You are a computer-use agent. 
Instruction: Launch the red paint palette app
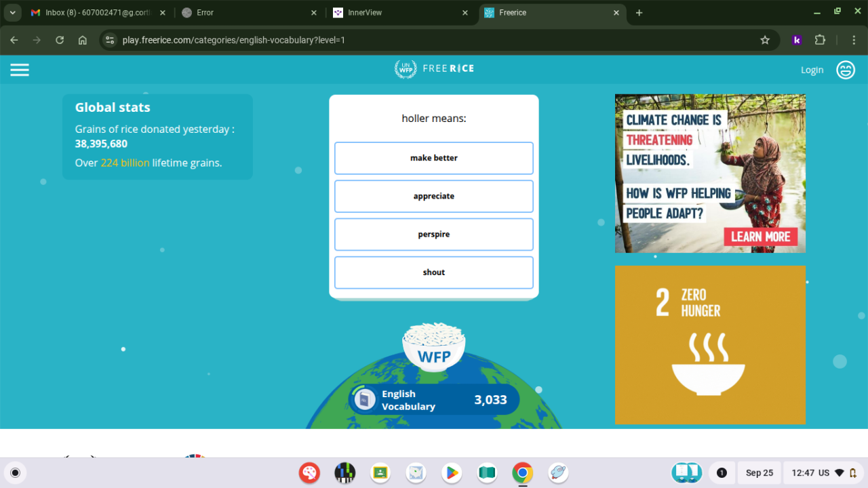point(310,472)
